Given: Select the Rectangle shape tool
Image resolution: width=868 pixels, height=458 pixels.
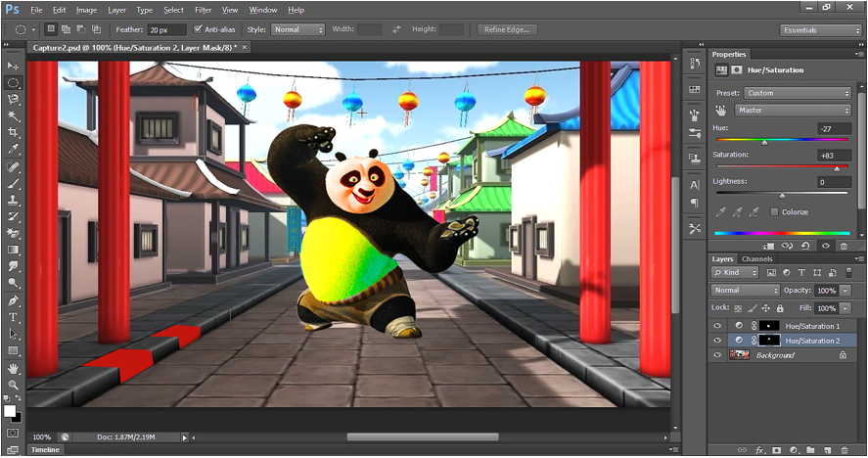Looking at the screenshot, I should point(13,350).
